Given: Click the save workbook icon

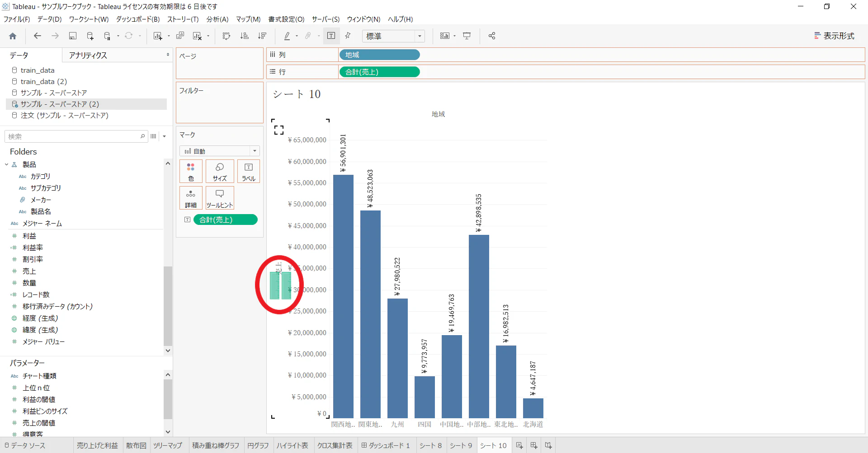Looking at the screenshot, I should [x=72, y=36].
